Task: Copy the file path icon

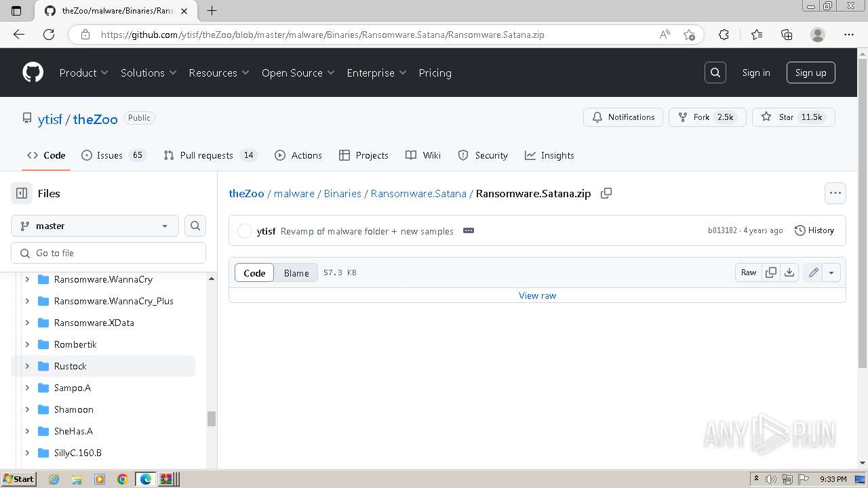Action: pyautogui.click(x=606, y=193)
